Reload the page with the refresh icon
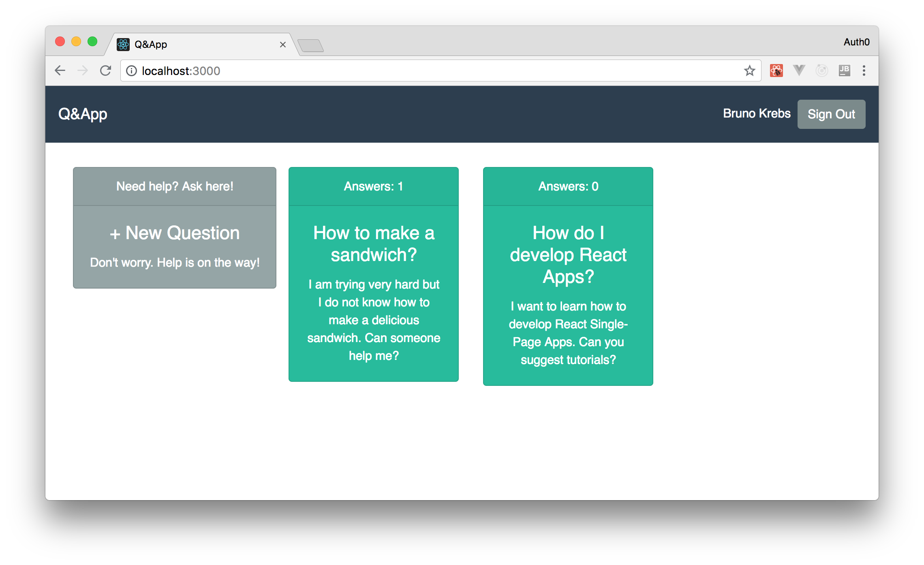The height and width of the screenshot is (565, 924). tap(106, 71)
